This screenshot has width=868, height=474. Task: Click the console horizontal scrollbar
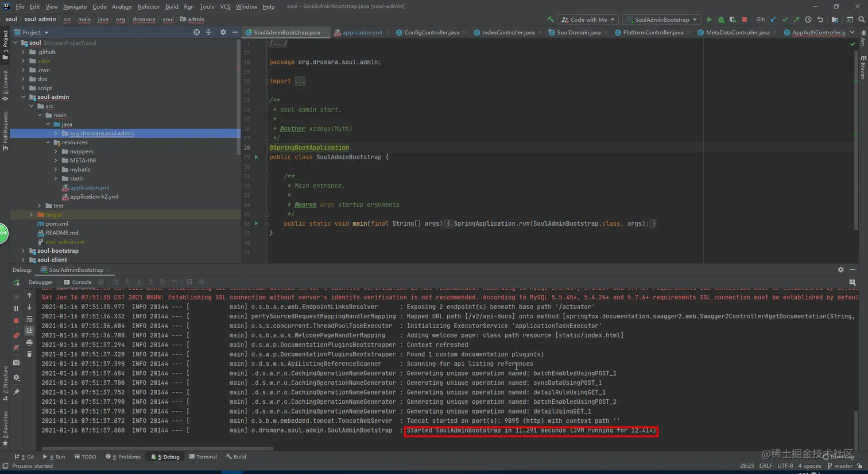pos(158,449)
